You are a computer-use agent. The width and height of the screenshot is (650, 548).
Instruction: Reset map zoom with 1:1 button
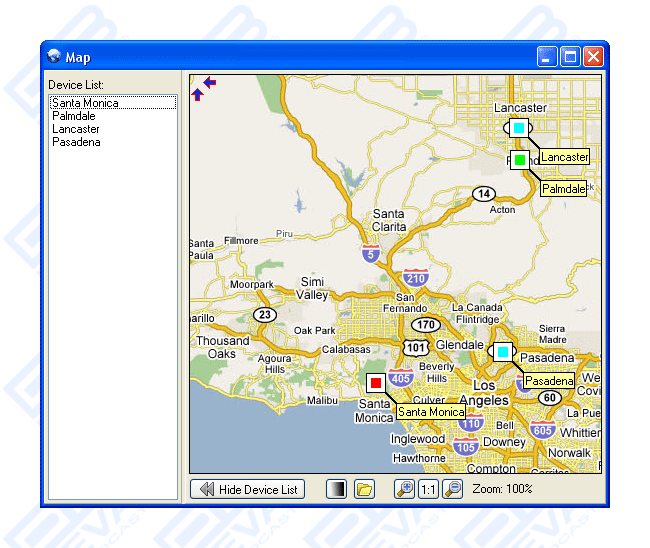[x=428, y=489]
